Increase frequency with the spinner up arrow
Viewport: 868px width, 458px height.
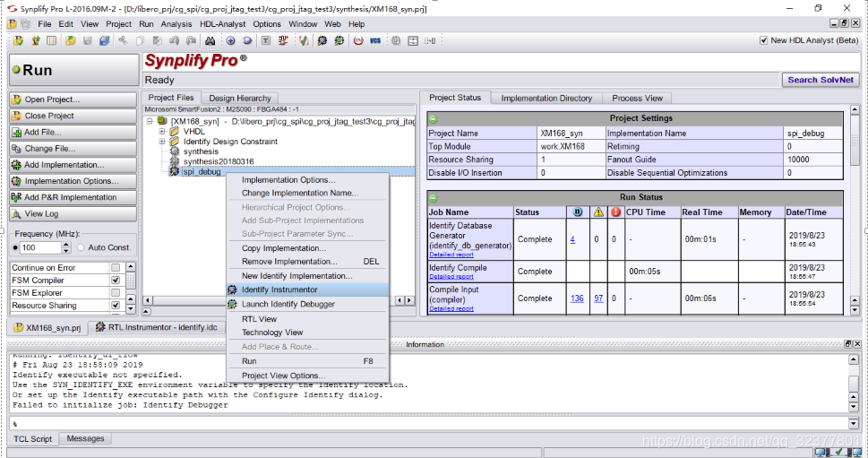(66, 245)
